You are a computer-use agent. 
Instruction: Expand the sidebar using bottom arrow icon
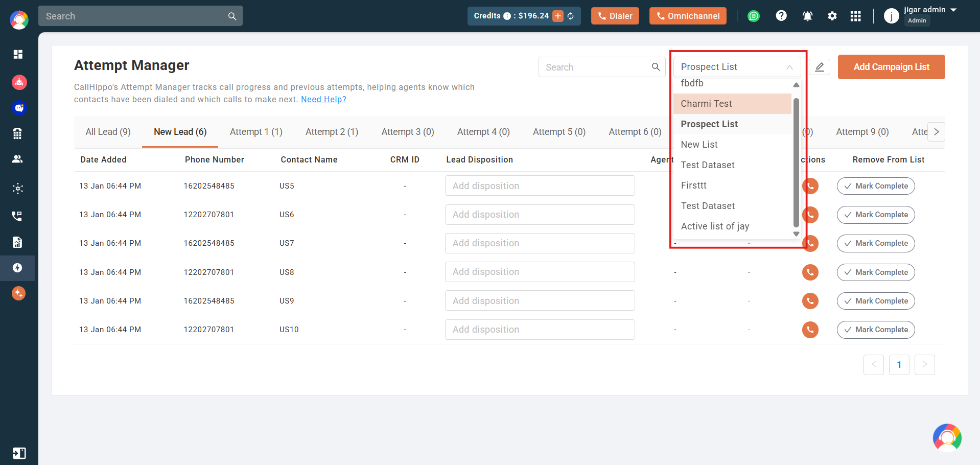(x=19, y=453)
